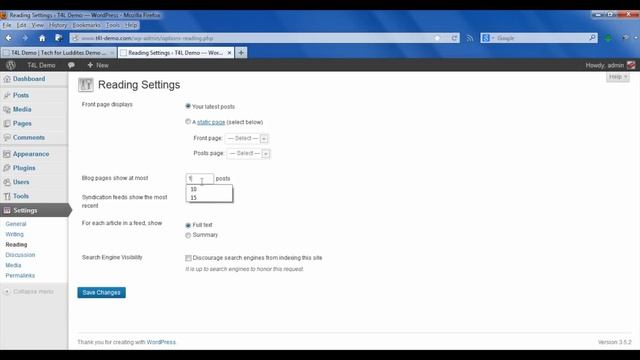This screenshot has width=640, height=360.
Task: Click the Firefox forward arrow button
Action: [25, 38]
